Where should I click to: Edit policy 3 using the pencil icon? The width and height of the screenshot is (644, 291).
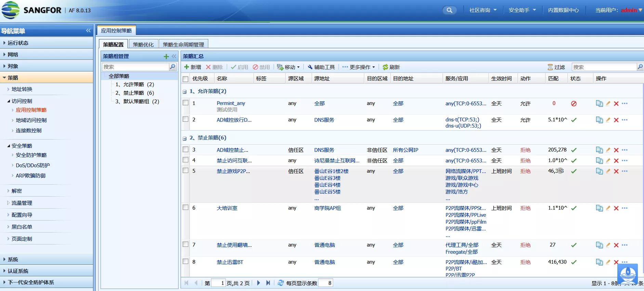coord(608,150)
